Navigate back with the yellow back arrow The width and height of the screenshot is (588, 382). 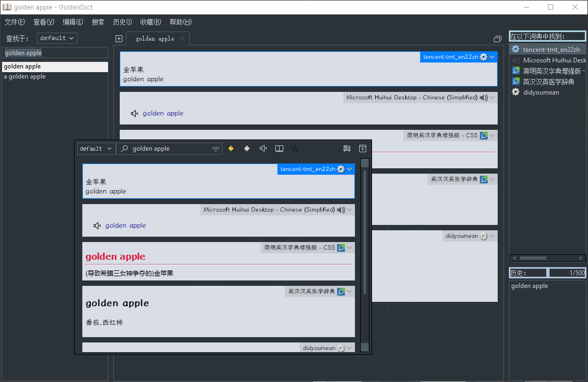230,149
